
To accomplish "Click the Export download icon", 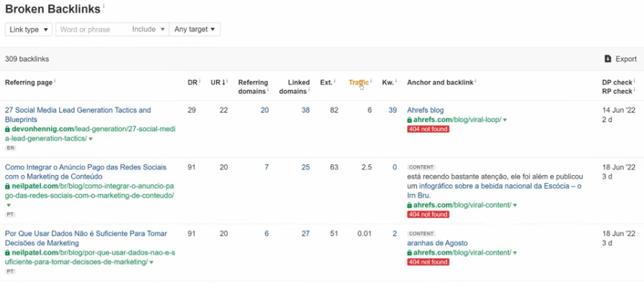I will click(608, 59).
